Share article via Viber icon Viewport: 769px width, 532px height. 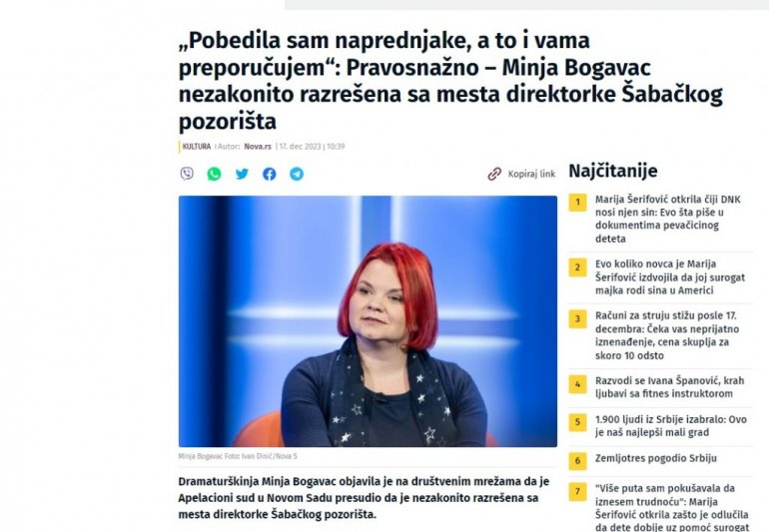point(187,174)
